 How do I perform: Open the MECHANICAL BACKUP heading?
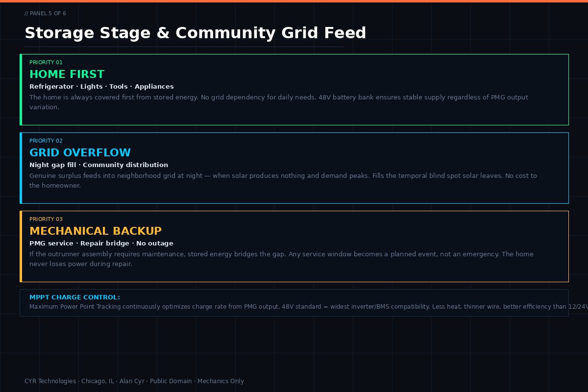tap(96, 231)
